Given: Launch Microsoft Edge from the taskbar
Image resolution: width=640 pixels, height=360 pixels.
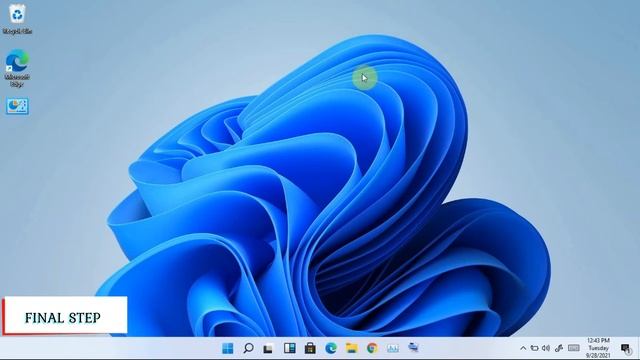Looking at the screenshot, I should click(331, 348).
